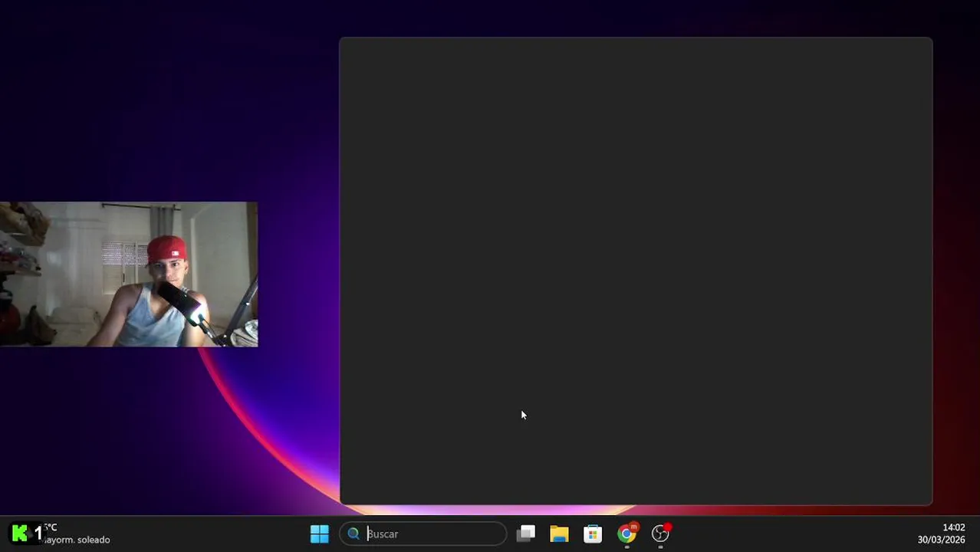Image resolution: width=980 pixels, height=552 pixels.
Task: Open File Explorer from the taskbar
Action: point(559,534)
